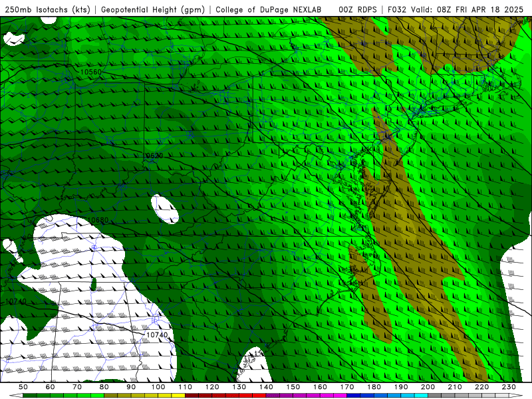Click the "F032 Valid: 08Z FRI APR 18 2025" text
The height and width of the screenshot is (399, 532).
tap(456, 9)
